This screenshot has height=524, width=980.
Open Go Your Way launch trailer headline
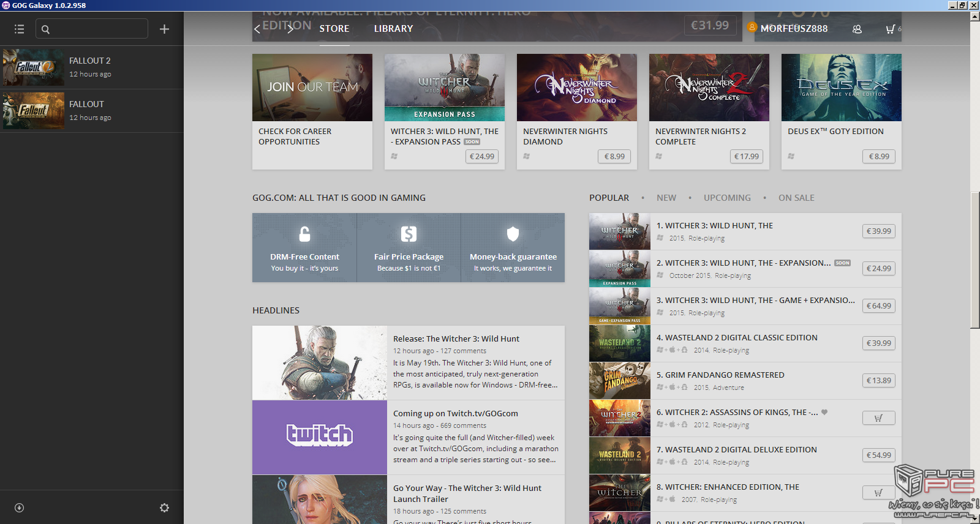[467, 493]
